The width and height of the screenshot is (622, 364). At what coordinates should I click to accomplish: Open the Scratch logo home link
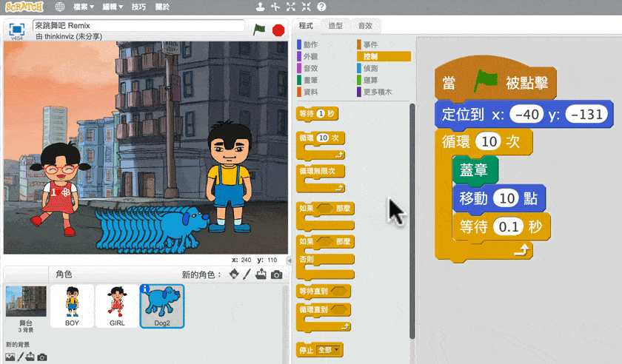(24, 7)
